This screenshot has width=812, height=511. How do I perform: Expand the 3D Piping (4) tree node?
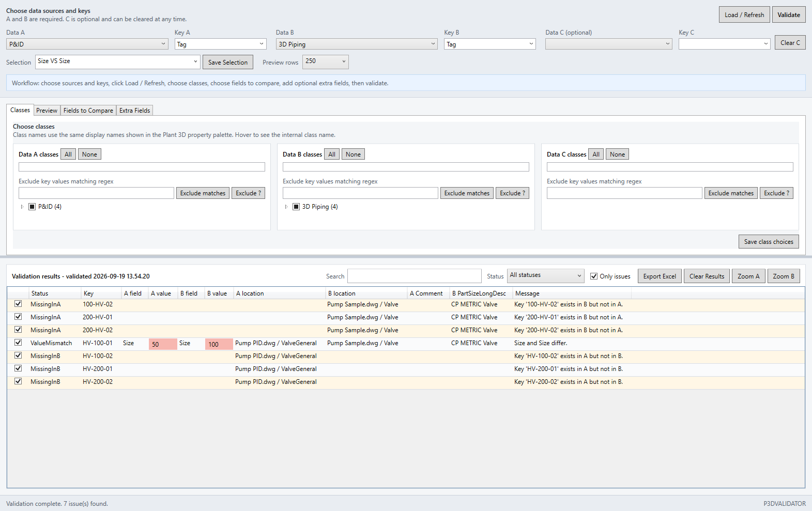tap(286, 207)
